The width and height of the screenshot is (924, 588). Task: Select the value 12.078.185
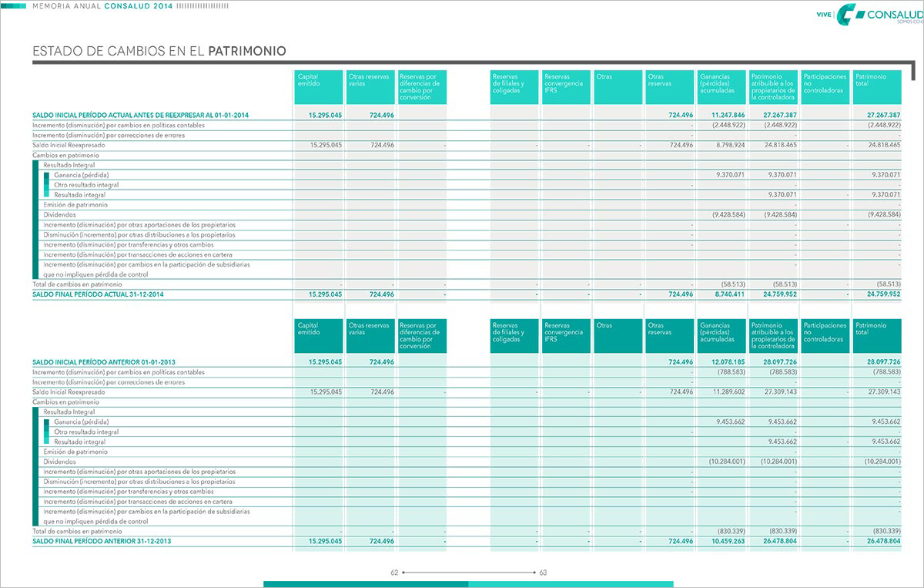click(x=728, y=361)
